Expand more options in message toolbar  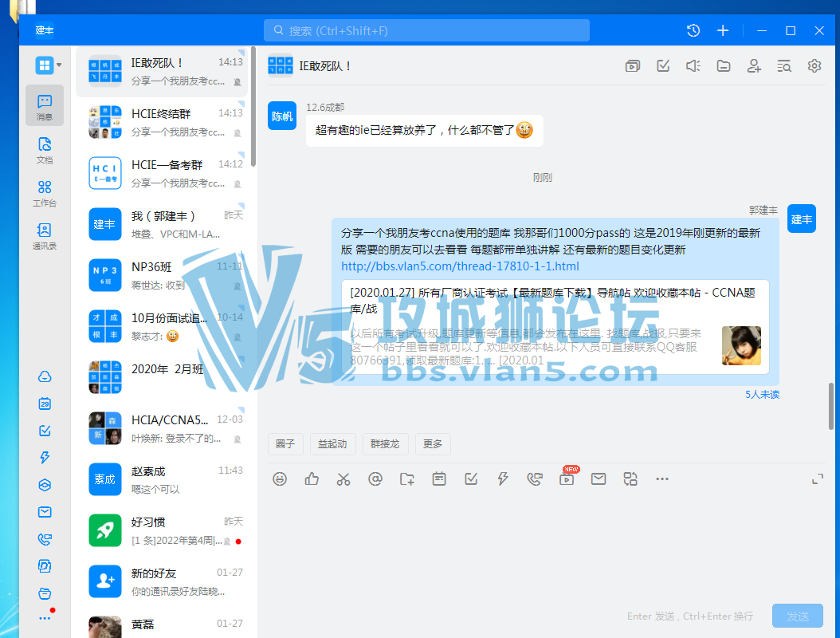(x=662, y=478)
